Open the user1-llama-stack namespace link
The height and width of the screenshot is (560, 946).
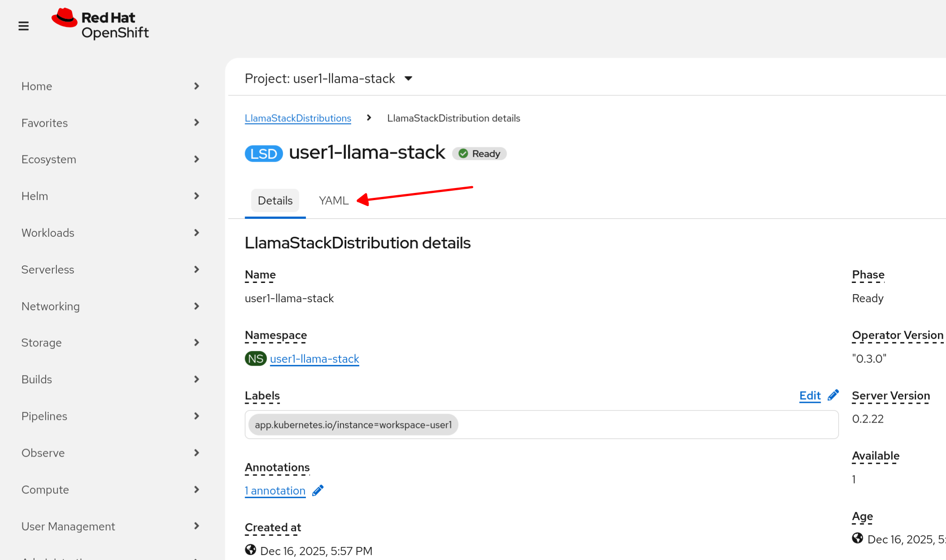pyautogui.click(x=314, y=359)
